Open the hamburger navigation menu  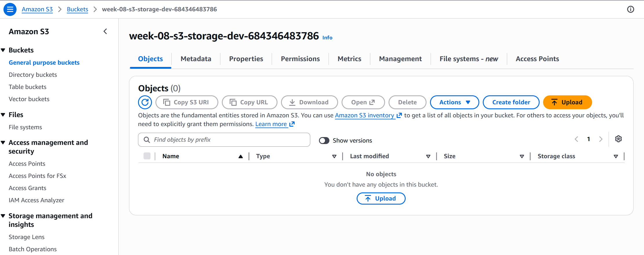click(10, 9)
